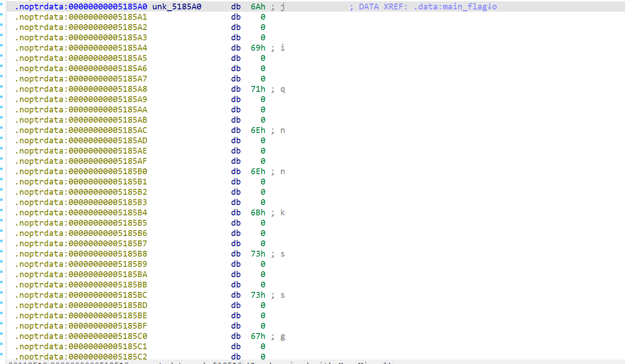The image size is (625, 364).
Task: Click address .noptrdata:00000000005185BC
Action: coord(81,295)
